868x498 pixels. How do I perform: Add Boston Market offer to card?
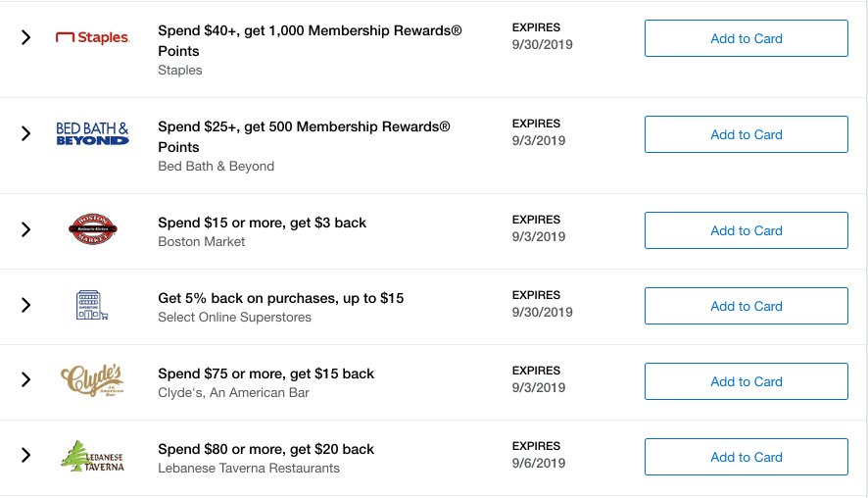[x=746, y=230]
